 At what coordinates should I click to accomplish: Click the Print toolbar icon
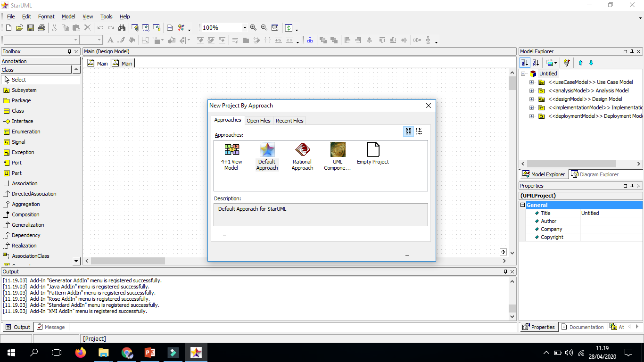[x=41, y=28]
